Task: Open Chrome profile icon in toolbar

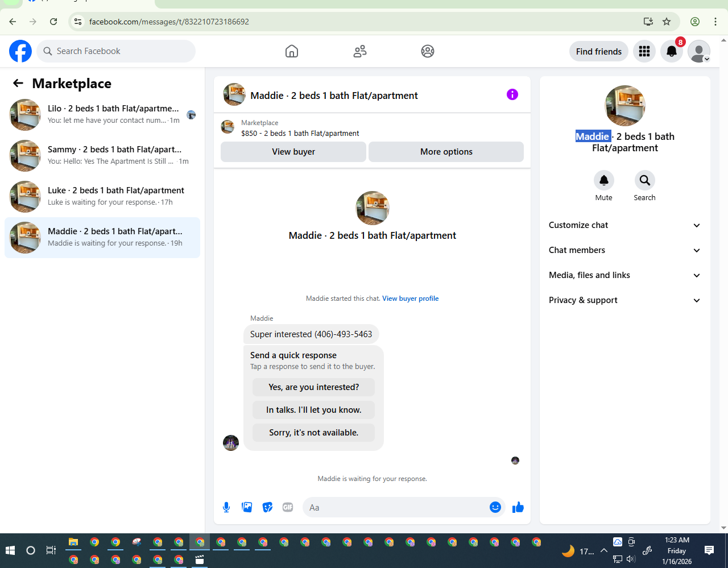Action: (x=695, y=22)
